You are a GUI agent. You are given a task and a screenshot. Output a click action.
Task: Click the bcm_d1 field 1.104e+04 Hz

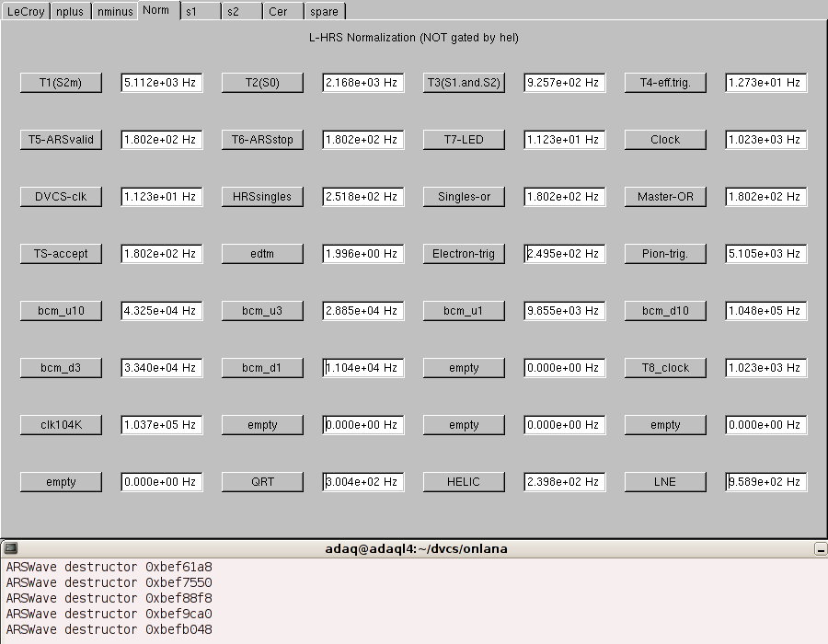(x=363, y=367)
